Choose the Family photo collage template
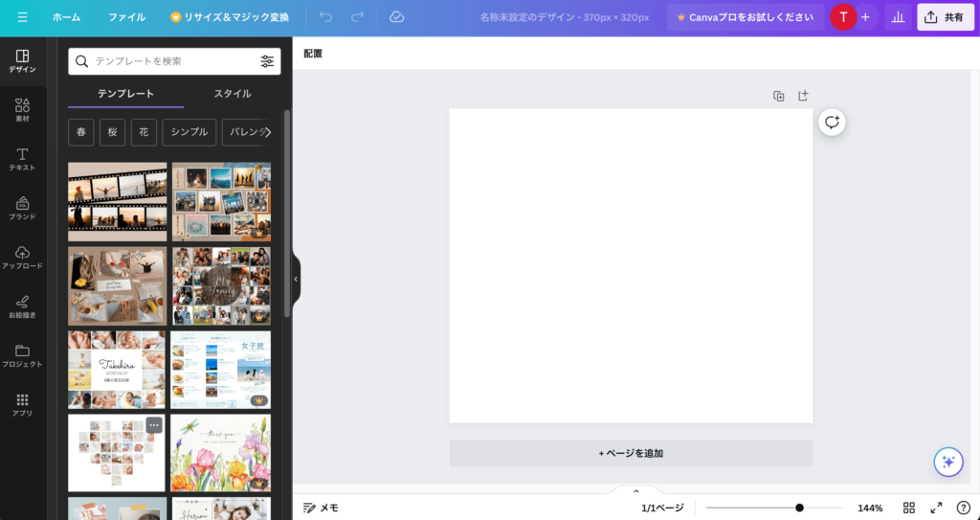 pos(221,286)
